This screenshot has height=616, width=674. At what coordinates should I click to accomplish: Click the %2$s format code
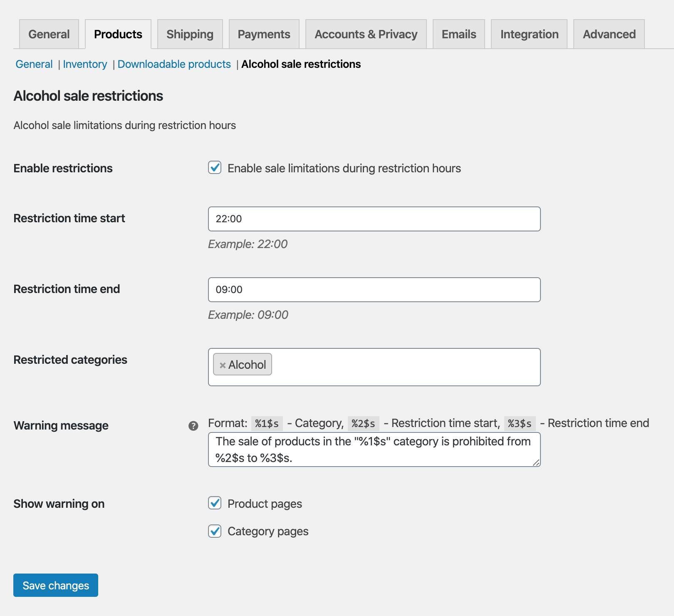[363, 424]
